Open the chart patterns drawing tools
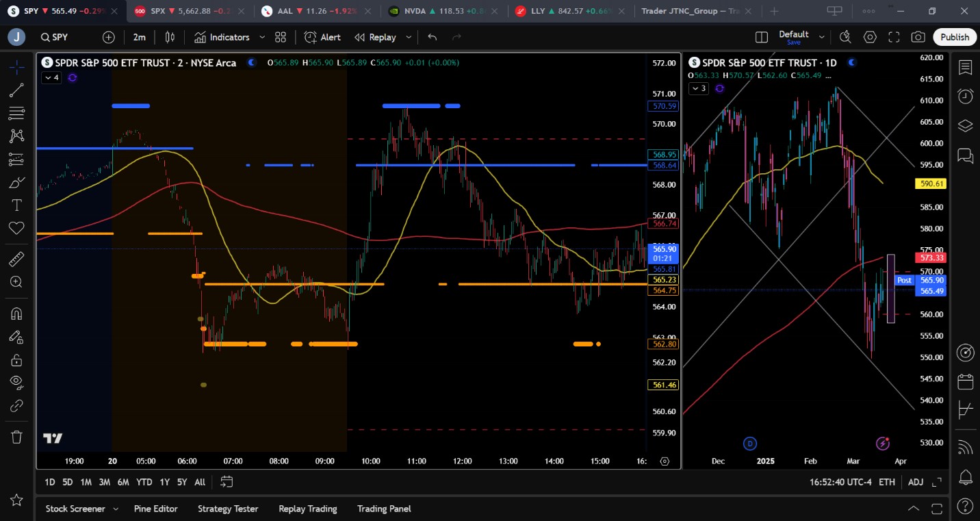The height and width of the screenshot is (521, 980). pyautogui.click(x=17, y=136)
